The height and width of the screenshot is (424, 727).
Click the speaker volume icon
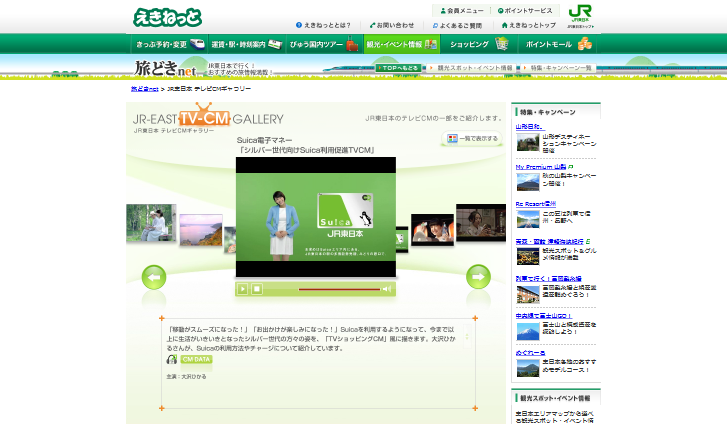click(x=386, y=289)
